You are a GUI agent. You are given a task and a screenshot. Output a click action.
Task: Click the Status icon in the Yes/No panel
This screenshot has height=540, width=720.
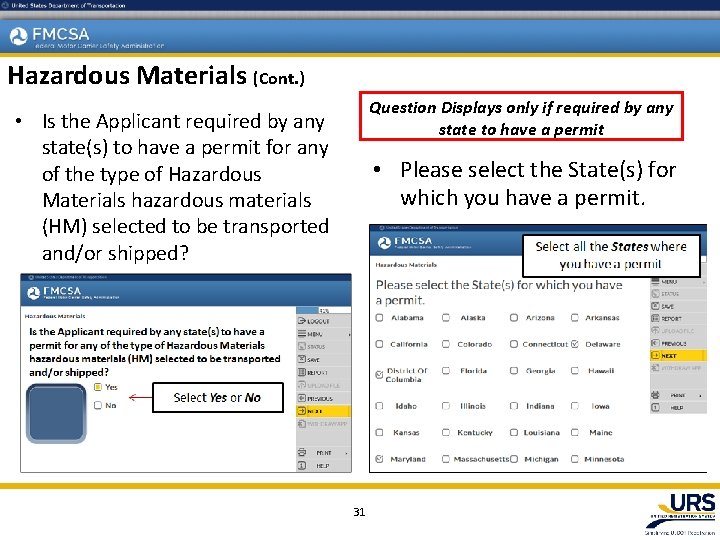tap(302, 346)
